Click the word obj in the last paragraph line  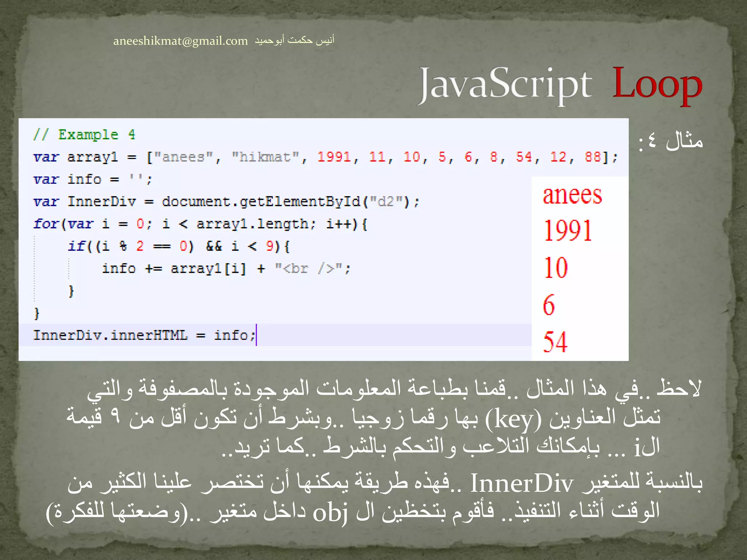tap(330, 512)
